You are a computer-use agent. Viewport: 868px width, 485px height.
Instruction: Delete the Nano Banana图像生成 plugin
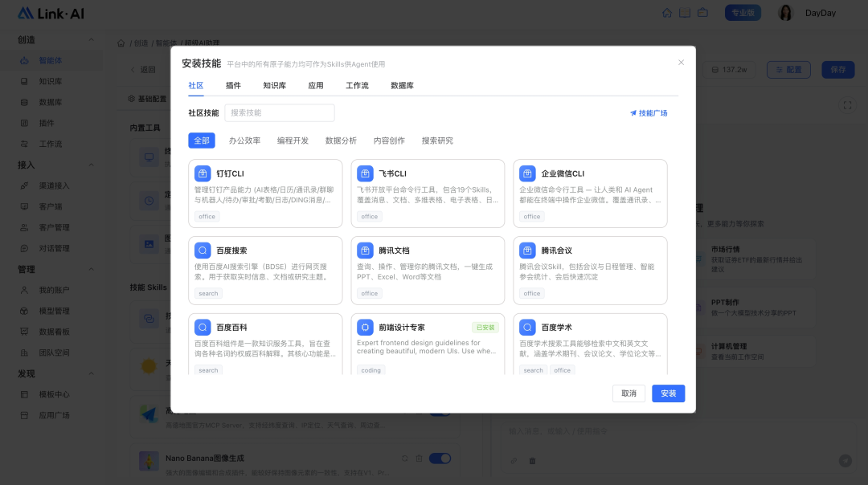click(419, 459)
